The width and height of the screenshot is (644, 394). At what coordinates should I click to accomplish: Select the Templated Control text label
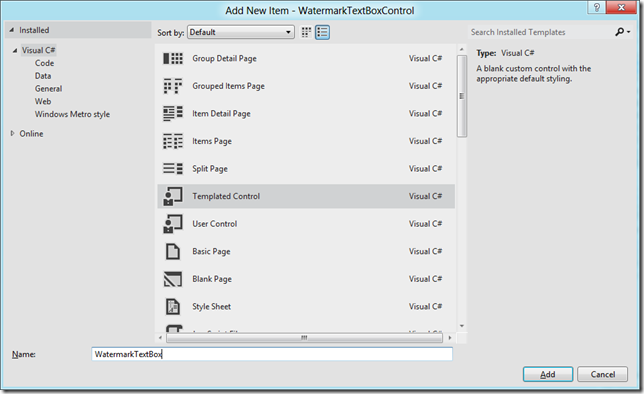(x=226, y=196)
